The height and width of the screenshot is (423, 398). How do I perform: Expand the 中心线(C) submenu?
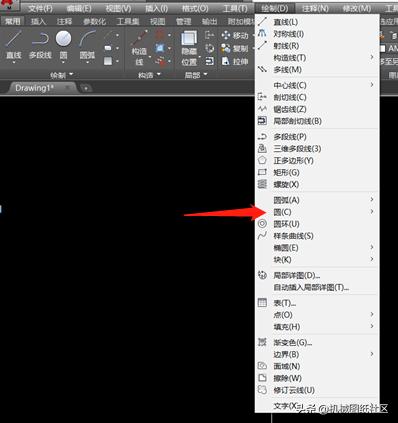(317, 85)
